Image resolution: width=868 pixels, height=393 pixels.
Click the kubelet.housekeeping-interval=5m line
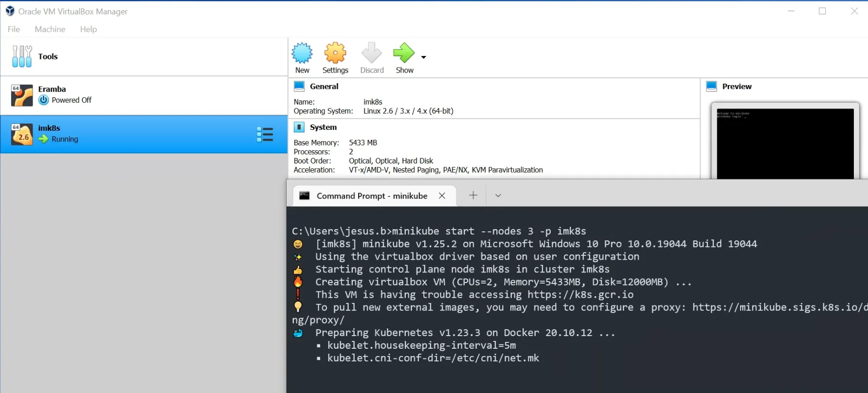[x=421, y=345]
